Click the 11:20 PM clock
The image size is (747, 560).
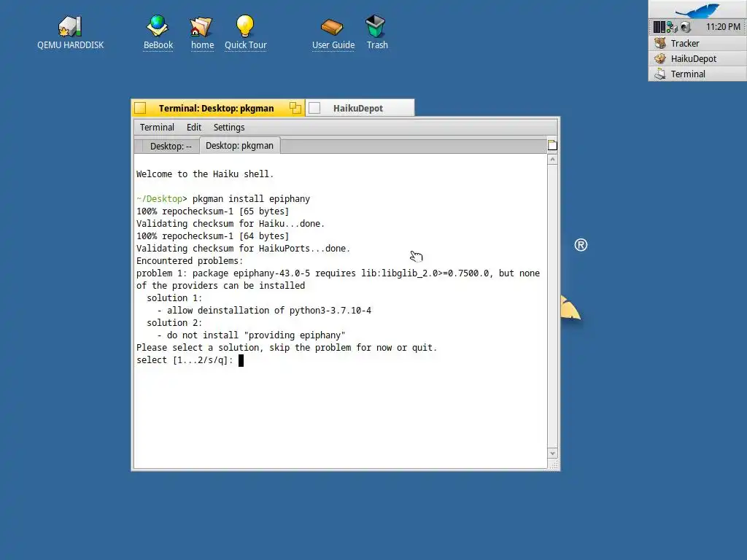click(x=723, y=27)
